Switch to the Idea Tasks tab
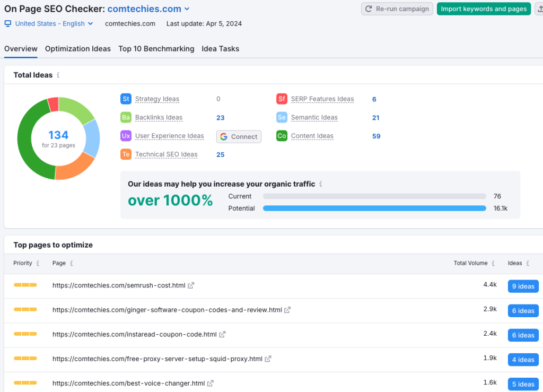Screen dimensions: 543x392 220,48
